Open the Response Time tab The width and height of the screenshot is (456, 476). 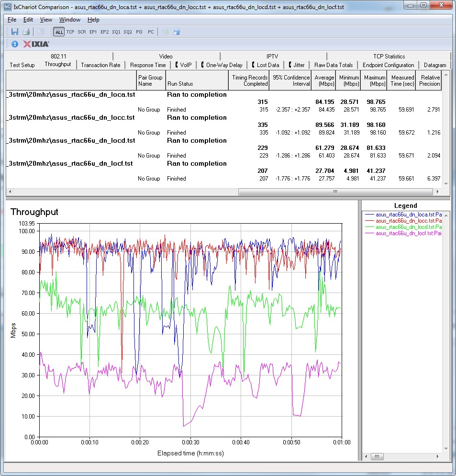[x=148, y=65]
